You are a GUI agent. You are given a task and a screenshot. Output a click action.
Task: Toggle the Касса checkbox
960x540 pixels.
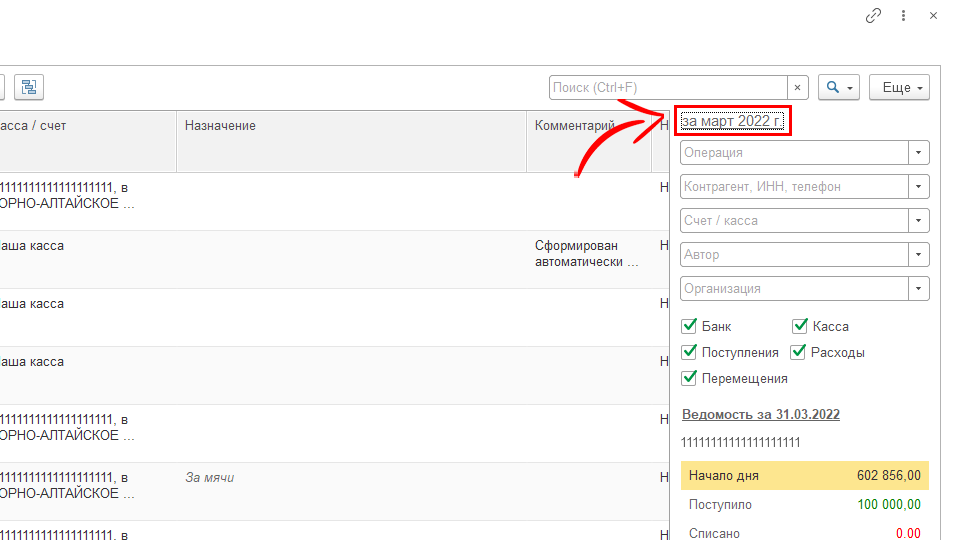[x=800, y=326]
